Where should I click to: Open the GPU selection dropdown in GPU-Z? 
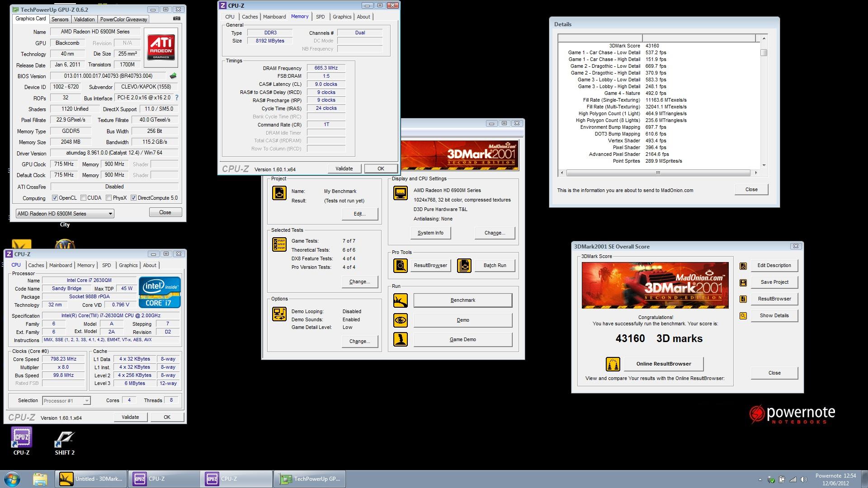click(65, 213)
